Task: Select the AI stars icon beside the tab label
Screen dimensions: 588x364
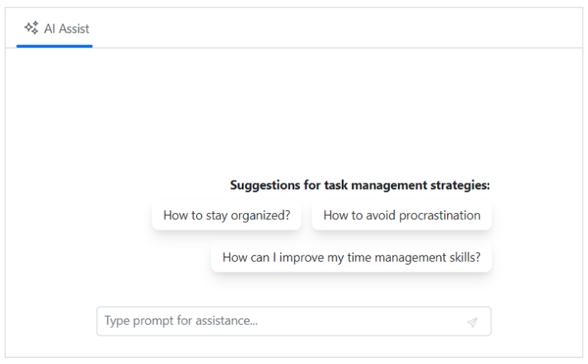Action: [x=31, y=28]
